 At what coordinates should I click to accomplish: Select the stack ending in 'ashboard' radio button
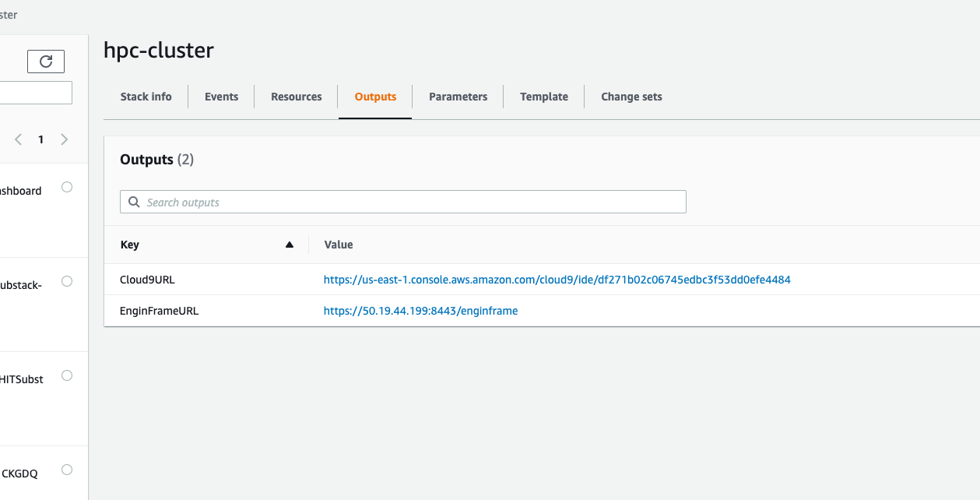click(67, 187)
